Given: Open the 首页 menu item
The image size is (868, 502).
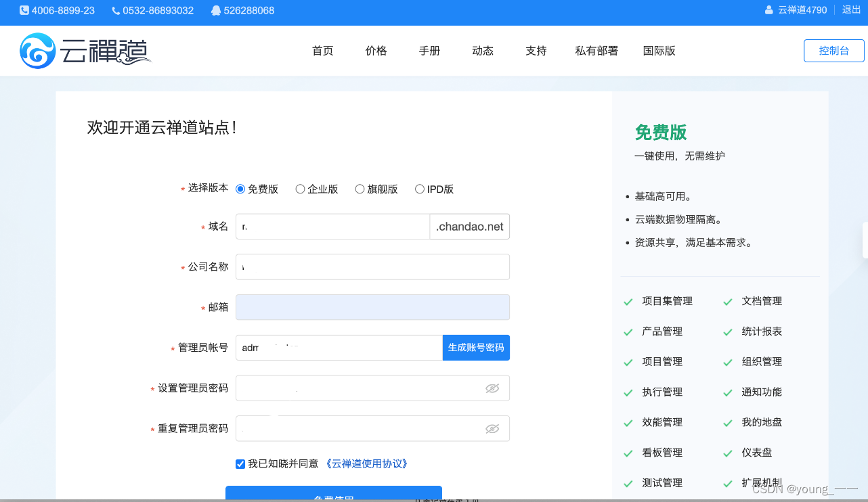Looking at the screenshot, I should tap(323, 51).
